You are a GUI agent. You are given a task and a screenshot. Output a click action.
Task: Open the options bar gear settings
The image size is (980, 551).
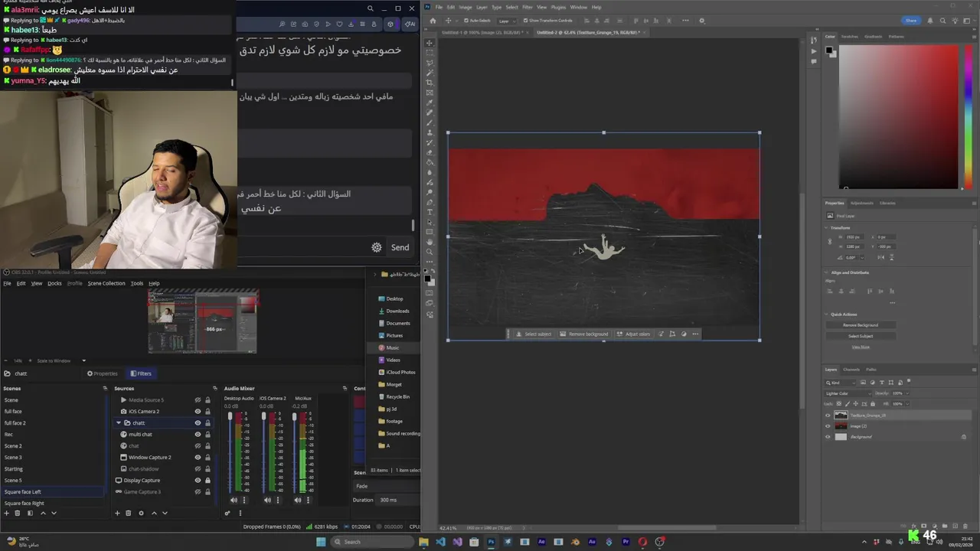tap(702, 21)
